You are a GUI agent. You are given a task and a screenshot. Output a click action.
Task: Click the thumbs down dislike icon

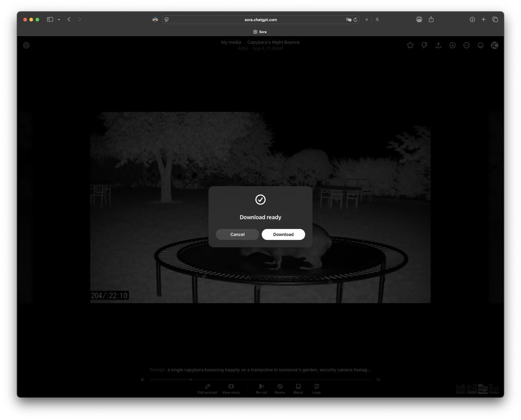click(424, 45)
